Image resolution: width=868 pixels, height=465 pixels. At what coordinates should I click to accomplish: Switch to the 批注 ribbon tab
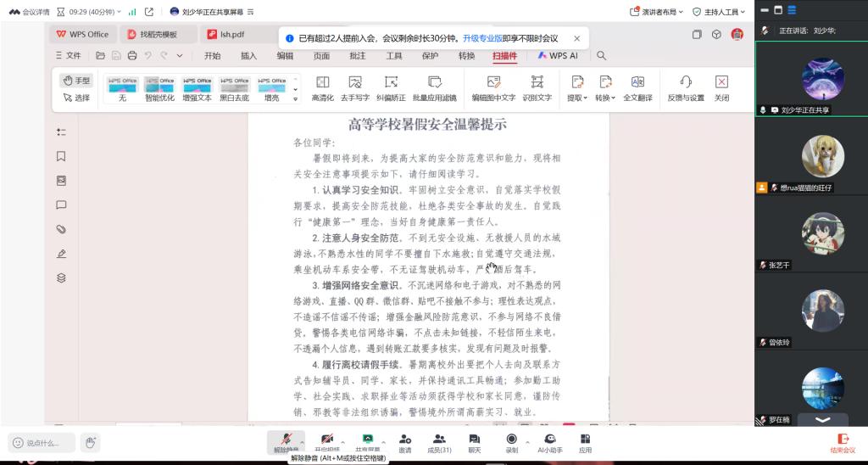[x=358, y=55]
